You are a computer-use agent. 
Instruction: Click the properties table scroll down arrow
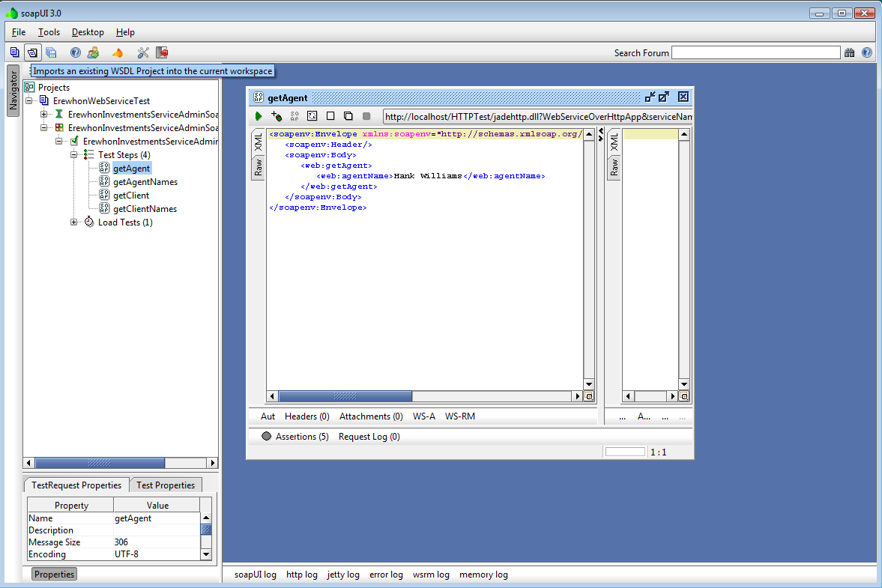206,554
